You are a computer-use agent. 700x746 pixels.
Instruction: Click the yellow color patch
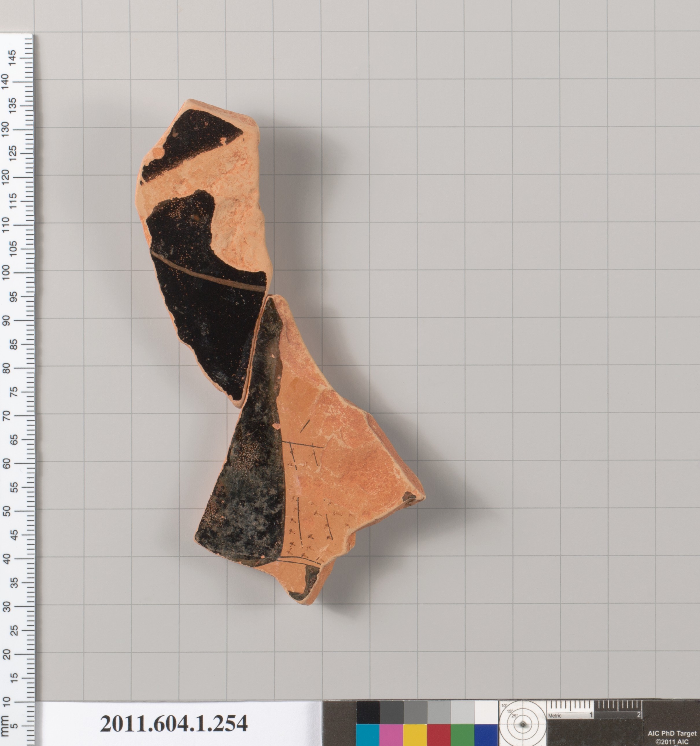click(x=415, y=735)
